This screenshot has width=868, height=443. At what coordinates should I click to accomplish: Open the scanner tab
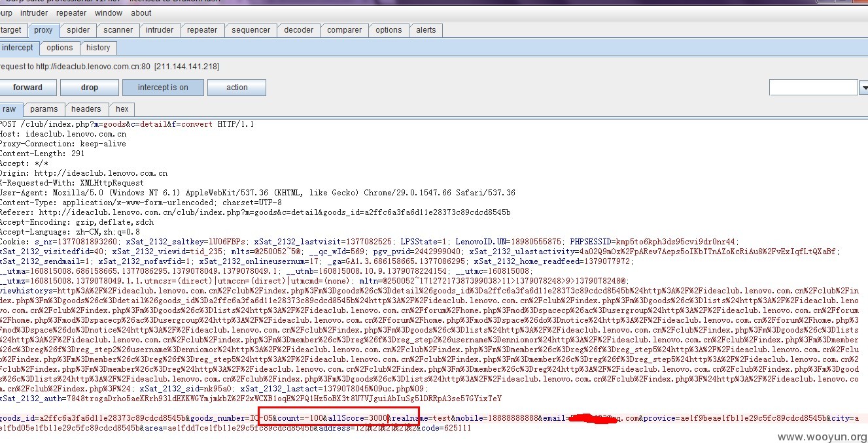pos(118,30)
